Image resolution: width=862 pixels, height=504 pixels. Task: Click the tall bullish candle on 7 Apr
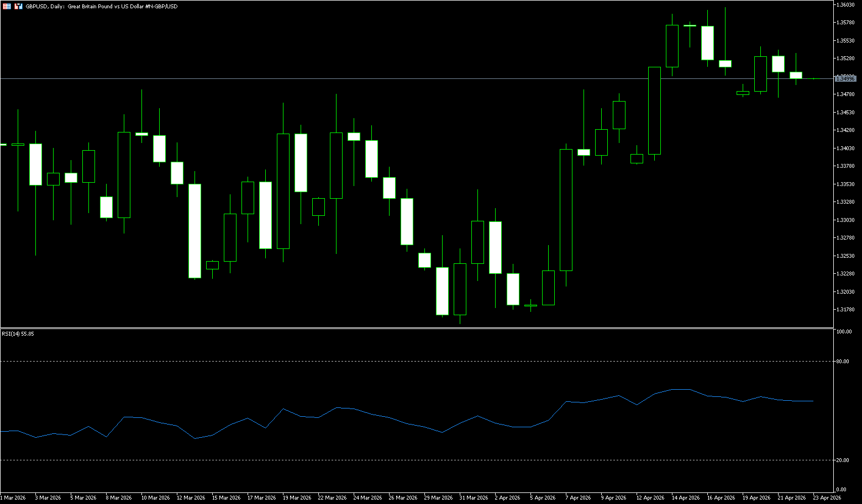pos(566,210)
